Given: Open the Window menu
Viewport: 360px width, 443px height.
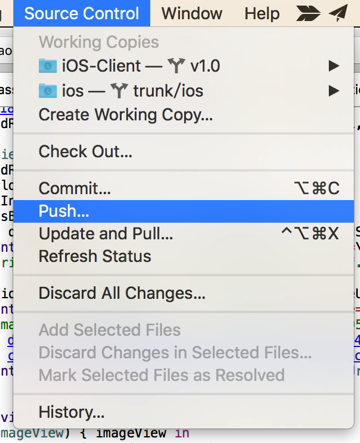Looking at the screenshot, I should [x=192, y=14].
